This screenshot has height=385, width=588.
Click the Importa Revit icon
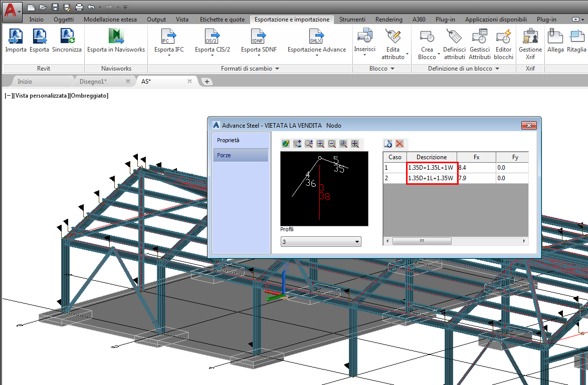16,36
